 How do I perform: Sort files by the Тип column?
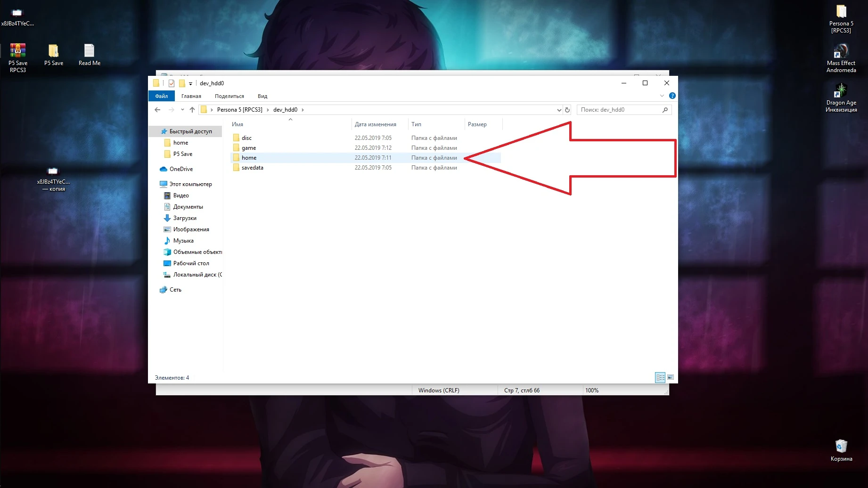tap(436, 124)
